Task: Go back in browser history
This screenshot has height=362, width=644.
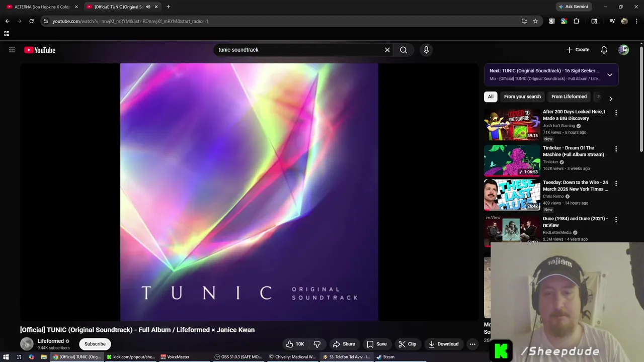Action: [7, 21]
